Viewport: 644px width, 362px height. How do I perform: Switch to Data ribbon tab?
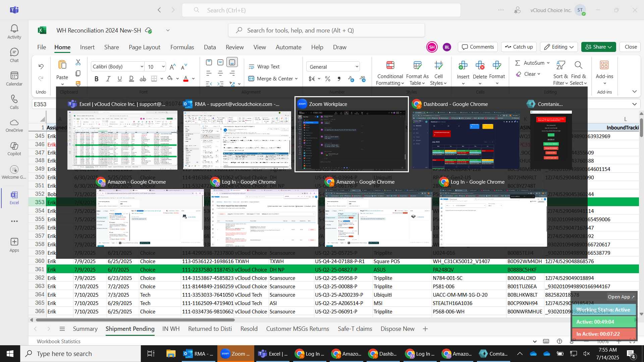[x=210, y=47]
